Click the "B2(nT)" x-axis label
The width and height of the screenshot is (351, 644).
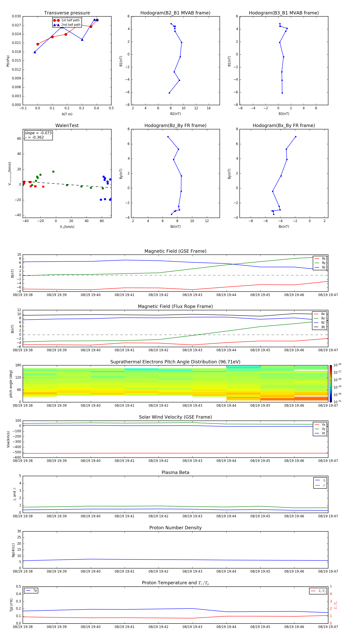pyautogui.click(x=175, y=114)
